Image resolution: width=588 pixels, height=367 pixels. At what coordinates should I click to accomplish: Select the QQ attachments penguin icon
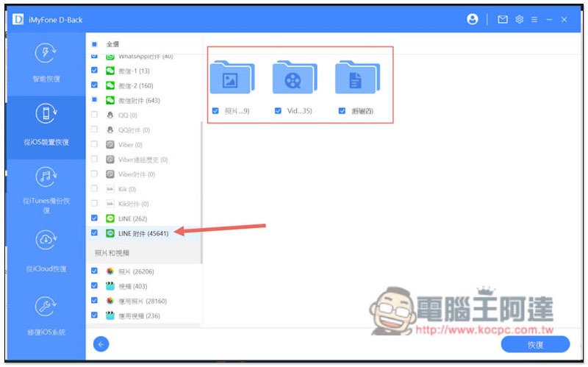pos(110,130)
